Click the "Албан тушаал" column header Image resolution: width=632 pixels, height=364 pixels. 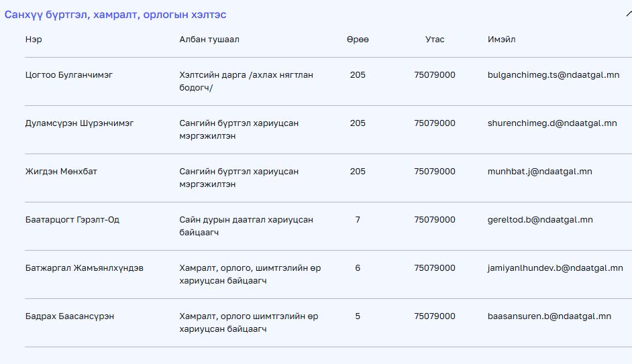point(209,40)
